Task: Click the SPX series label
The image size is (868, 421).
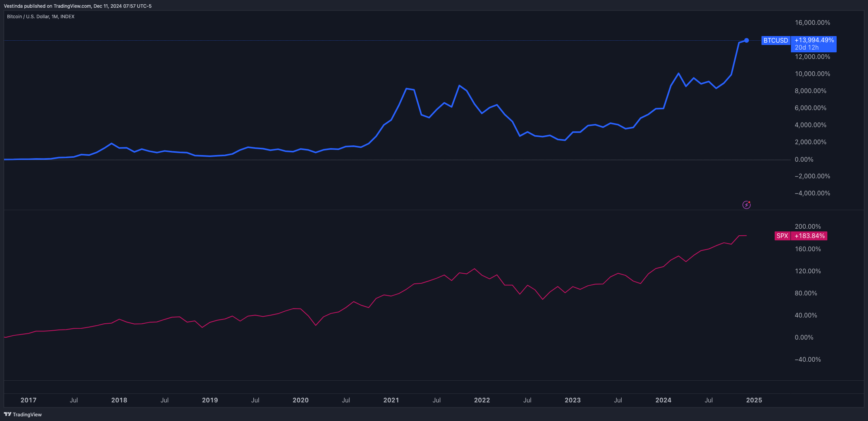Action: tap(782, 236)
